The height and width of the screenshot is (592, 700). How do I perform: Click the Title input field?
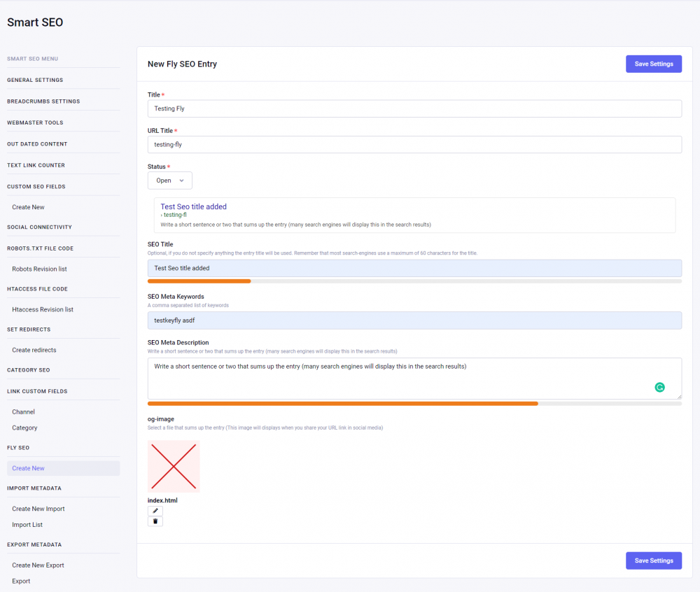(x=414, y=108)
